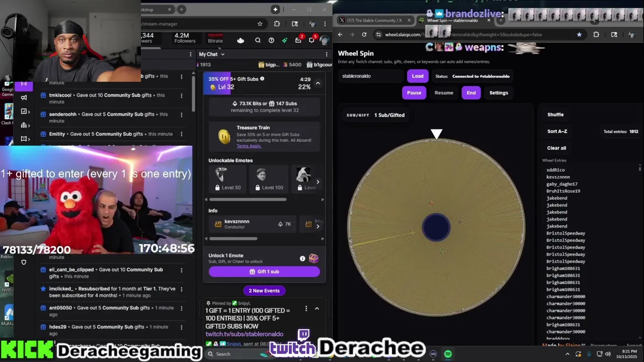
Task: Open the Twitch help question-mark icon
Action: 272,41
